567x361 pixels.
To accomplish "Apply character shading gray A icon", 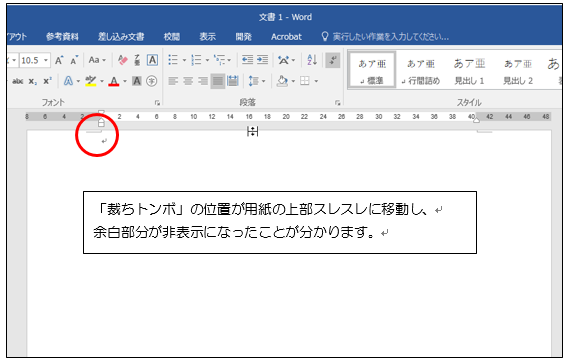I will coord(137,81).
